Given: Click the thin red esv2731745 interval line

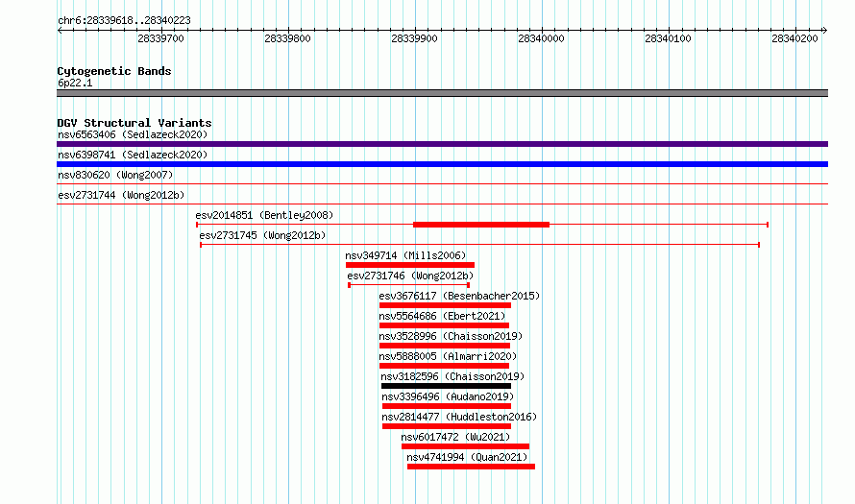Looking at the screenshot, I should click(x=479, y=245).
